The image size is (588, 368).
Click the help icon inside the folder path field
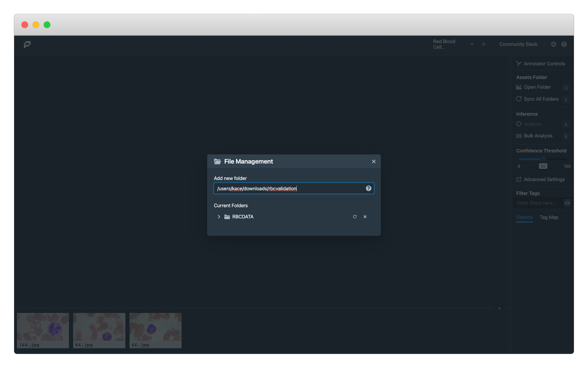click(x=368, y=188)
